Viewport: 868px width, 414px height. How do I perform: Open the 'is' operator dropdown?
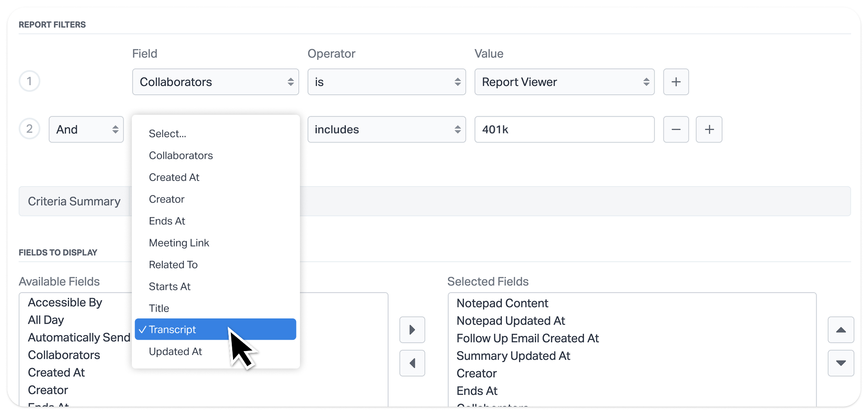click(x=386, y=82)
